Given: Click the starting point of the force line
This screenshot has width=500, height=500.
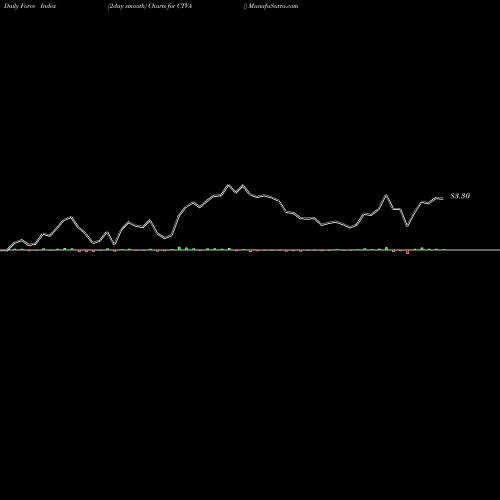Looking at the screenshot, I should [7, 250].
